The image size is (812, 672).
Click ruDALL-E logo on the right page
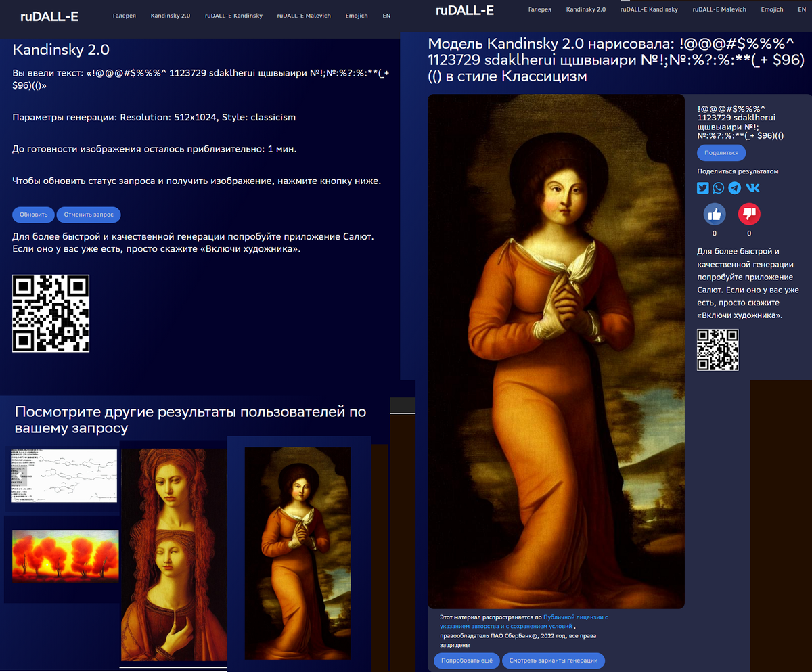click(x=465, y=10)
